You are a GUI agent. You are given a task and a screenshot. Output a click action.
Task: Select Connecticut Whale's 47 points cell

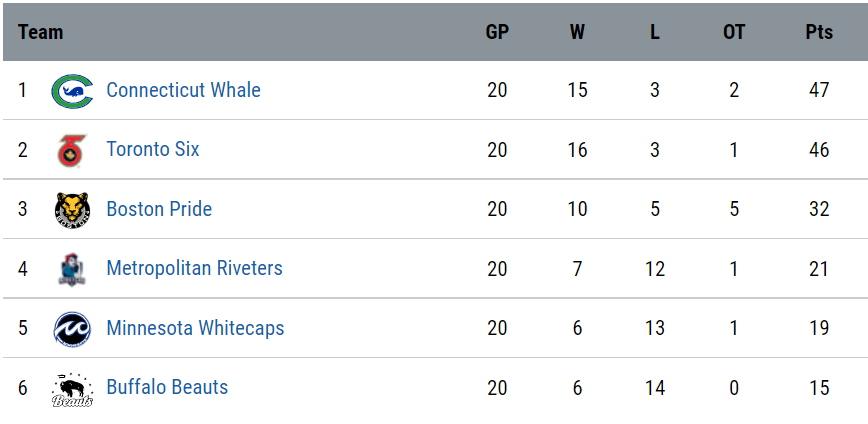[819, 90]
